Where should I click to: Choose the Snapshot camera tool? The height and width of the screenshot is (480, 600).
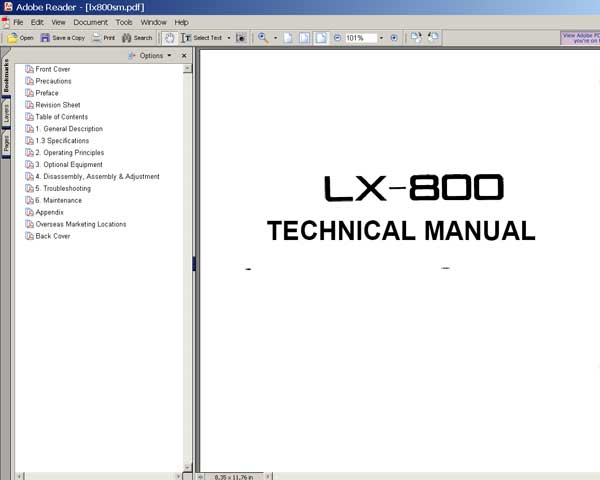click(x=241, y=38)
